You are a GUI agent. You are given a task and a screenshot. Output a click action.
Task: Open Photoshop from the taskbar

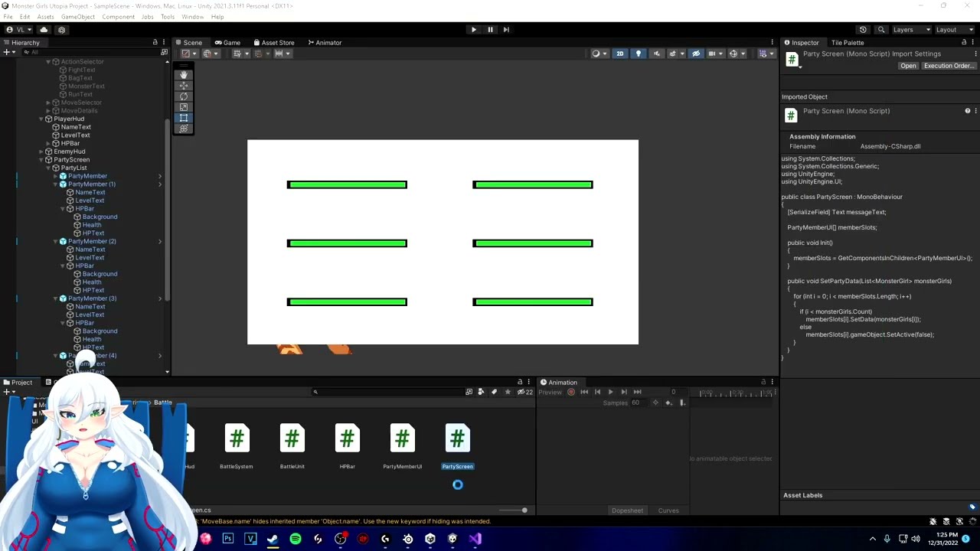click(x=227, y=539)
